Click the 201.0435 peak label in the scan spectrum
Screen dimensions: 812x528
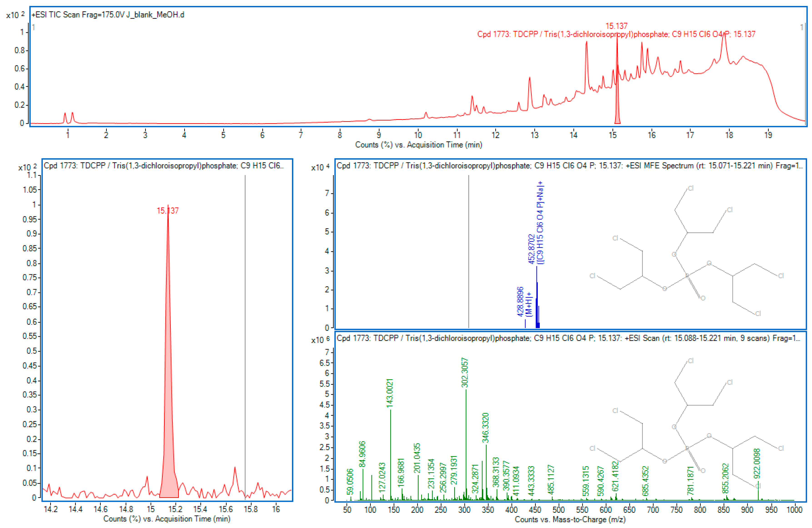click(x=417, y=458)
